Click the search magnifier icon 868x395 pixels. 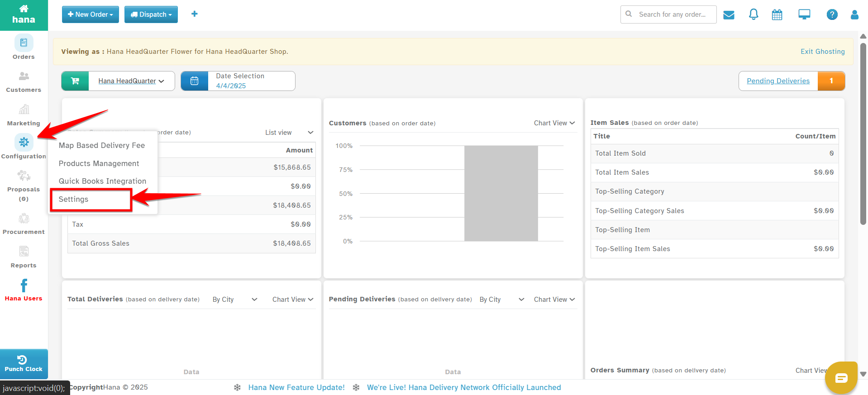pyautogui.click(x=629, y=14)
